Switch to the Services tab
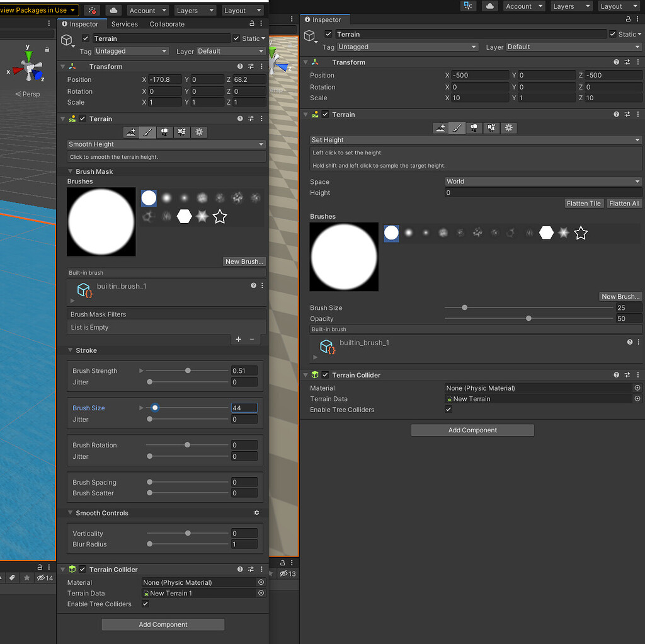Image resolution: width=645 pixels, height=644 pixels. tap(124, 24)
